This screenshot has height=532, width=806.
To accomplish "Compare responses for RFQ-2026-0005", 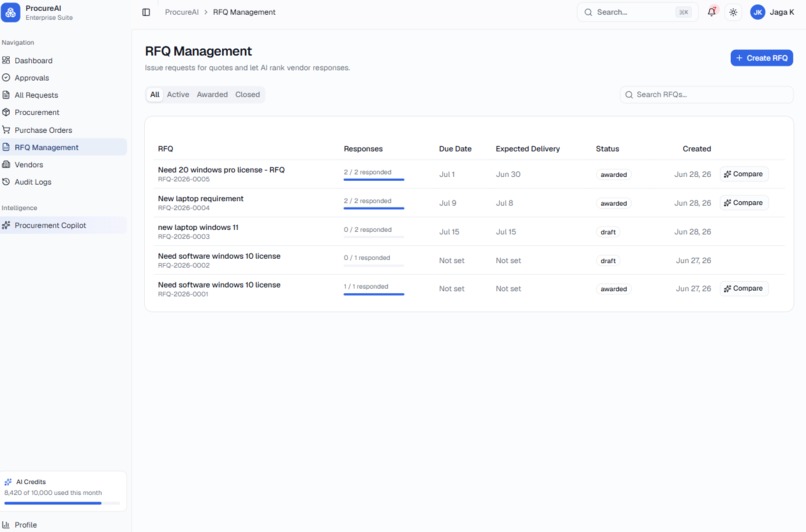I will pyautogui.click(x=744, y=174).
